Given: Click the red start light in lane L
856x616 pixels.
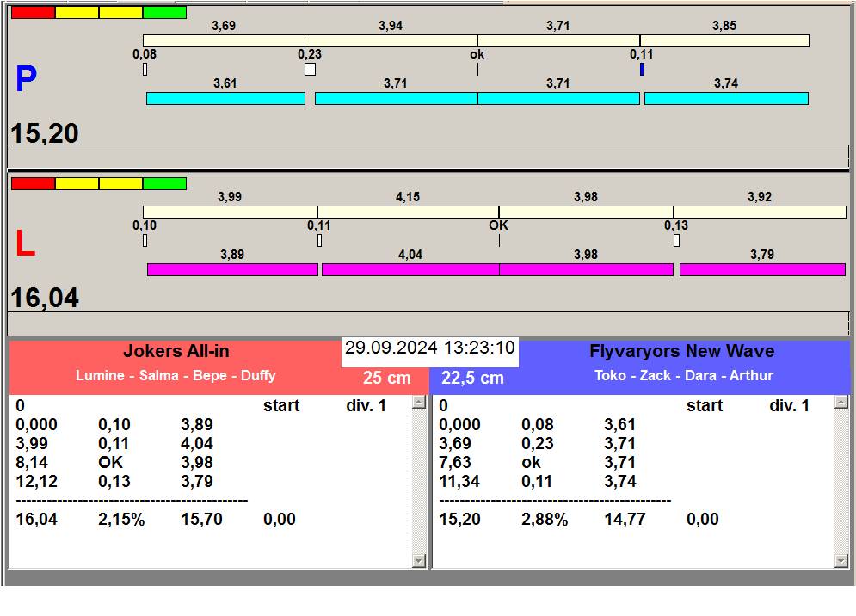Looking at the screenshot, I should click(x=33, y=184).
